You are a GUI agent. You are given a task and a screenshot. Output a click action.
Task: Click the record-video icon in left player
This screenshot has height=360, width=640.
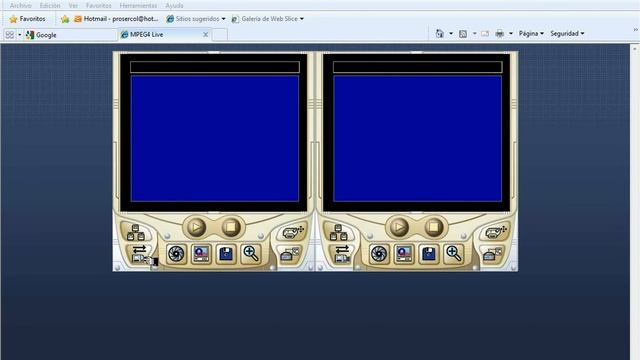pos(201,254)
